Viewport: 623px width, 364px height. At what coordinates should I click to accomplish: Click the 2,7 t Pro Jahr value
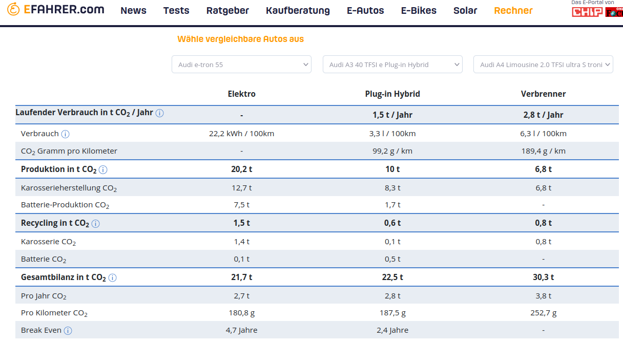(242, 296)
